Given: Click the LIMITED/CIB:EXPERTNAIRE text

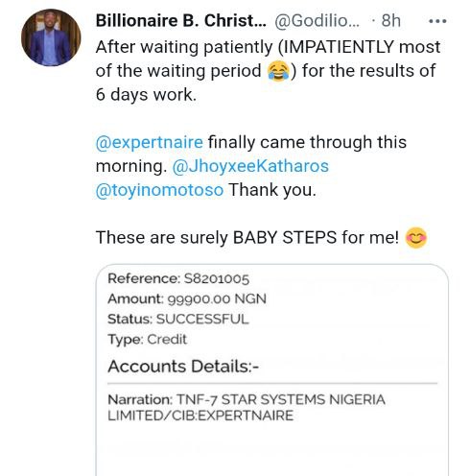Looking at the screenshot, I should tap(200, 416).
